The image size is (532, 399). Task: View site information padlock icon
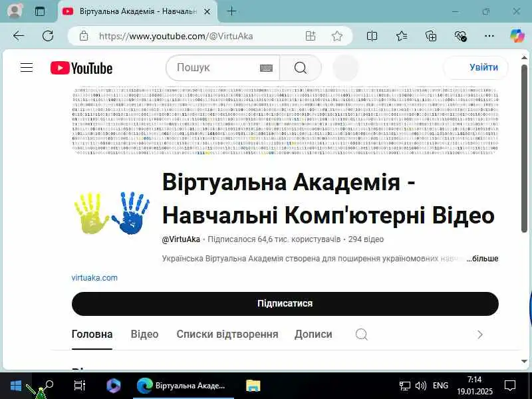84,36
